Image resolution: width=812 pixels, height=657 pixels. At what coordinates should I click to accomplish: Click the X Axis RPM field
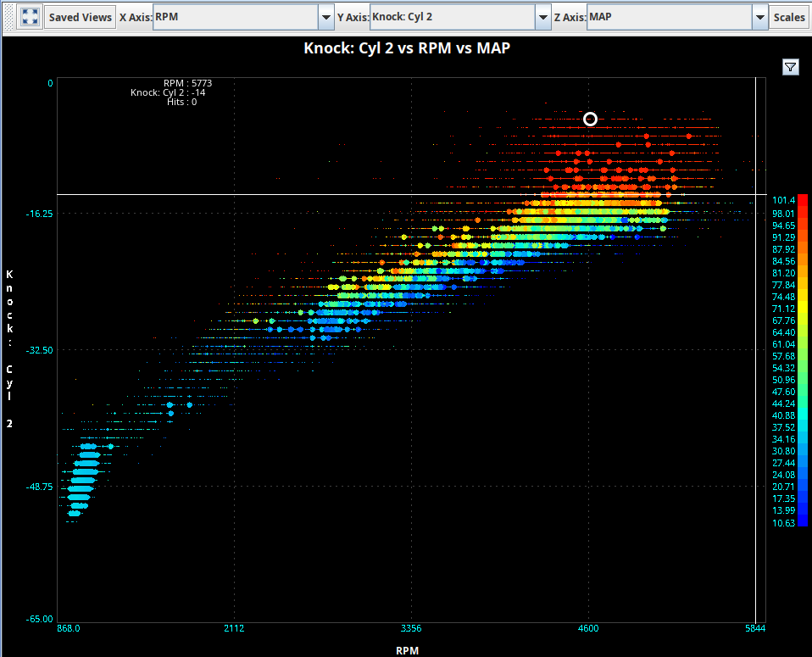pyautogui.click(x=235, y=17)
